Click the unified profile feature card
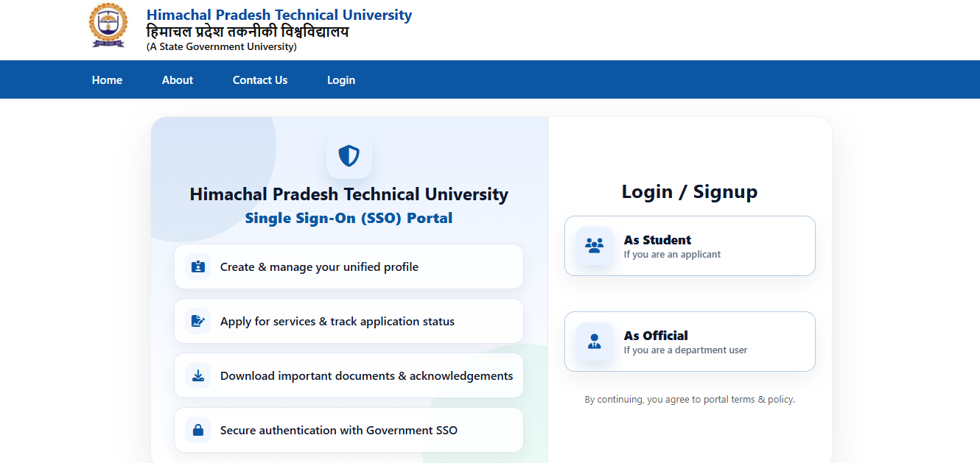Image resolution: width=980 pixels, height=463 pixels. coord(349,266)
